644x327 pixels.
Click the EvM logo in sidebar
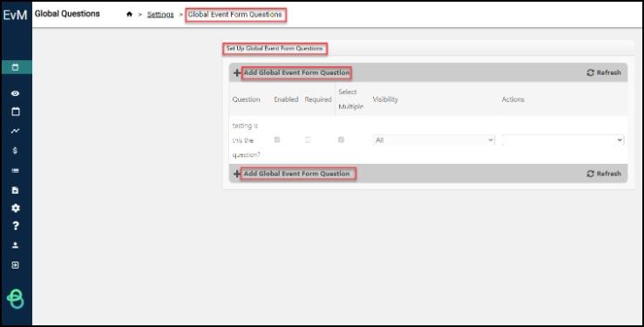15,15
